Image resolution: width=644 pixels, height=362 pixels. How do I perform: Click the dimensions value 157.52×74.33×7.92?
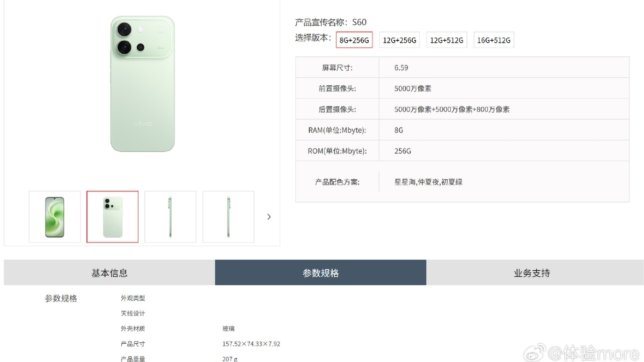click(251, 344)
